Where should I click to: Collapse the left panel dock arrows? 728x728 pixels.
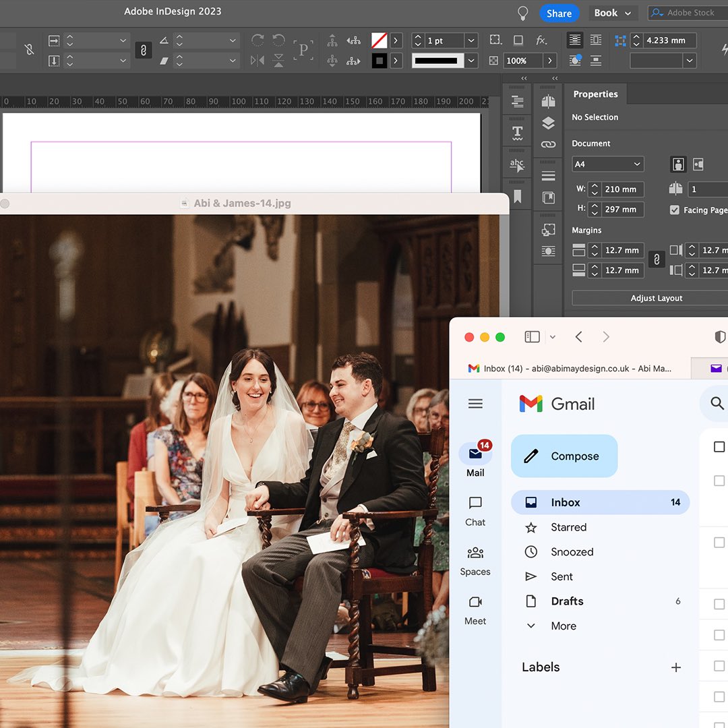coord(524,78)
